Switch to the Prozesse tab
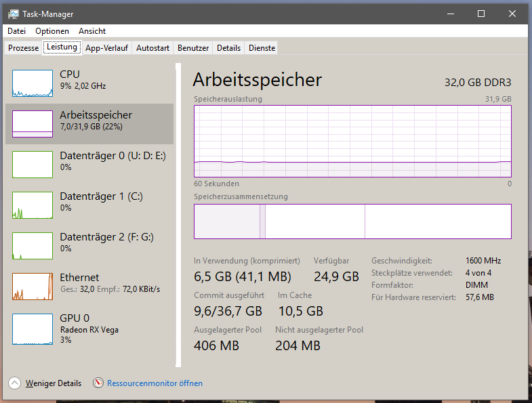Screen dimensions: 532x403 tap(24, 48)
